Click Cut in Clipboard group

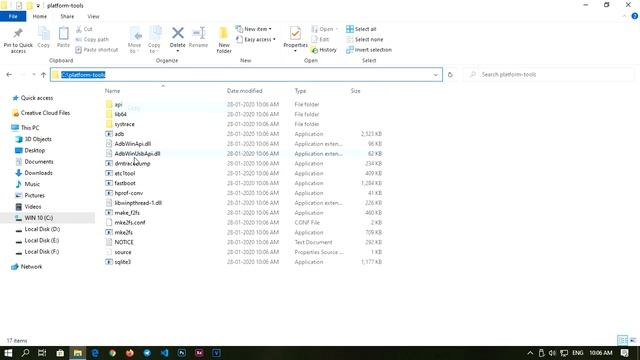coord(84,29)
